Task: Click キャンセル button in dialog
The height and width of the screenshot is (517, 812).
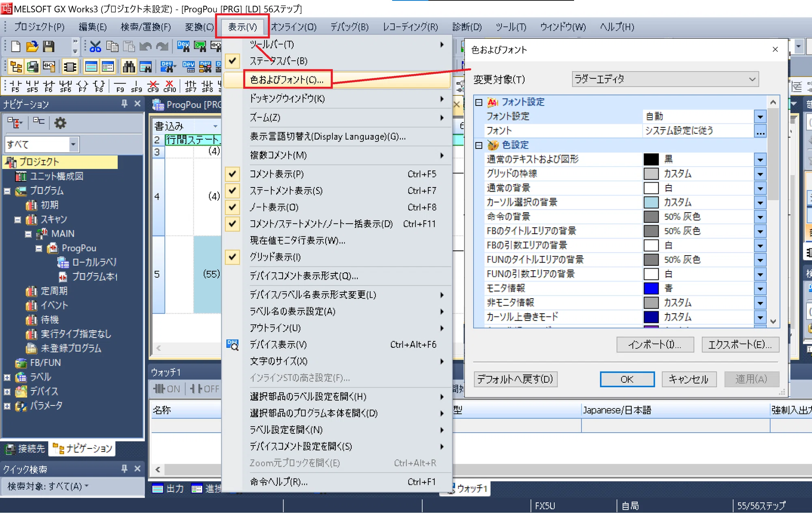Action: [x=689, y=379]
